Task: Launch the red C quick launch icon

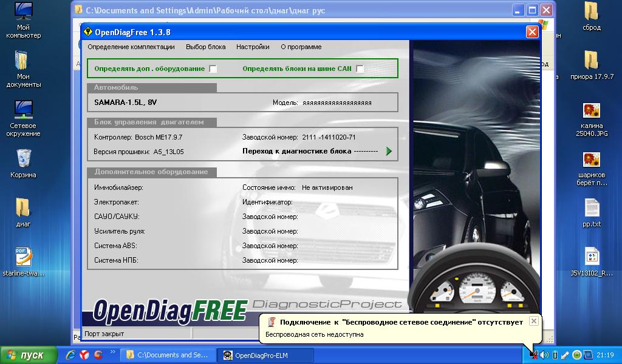Action: 98,355
